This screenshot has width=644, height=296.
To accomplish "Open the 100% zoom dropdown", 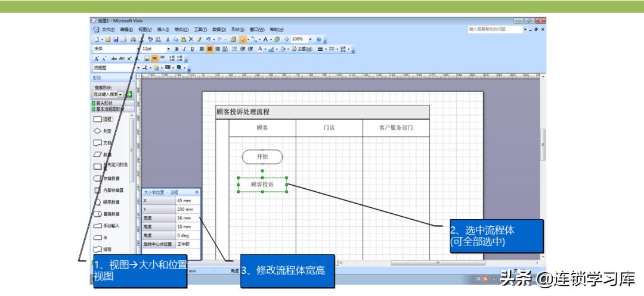I will [310, 39].
